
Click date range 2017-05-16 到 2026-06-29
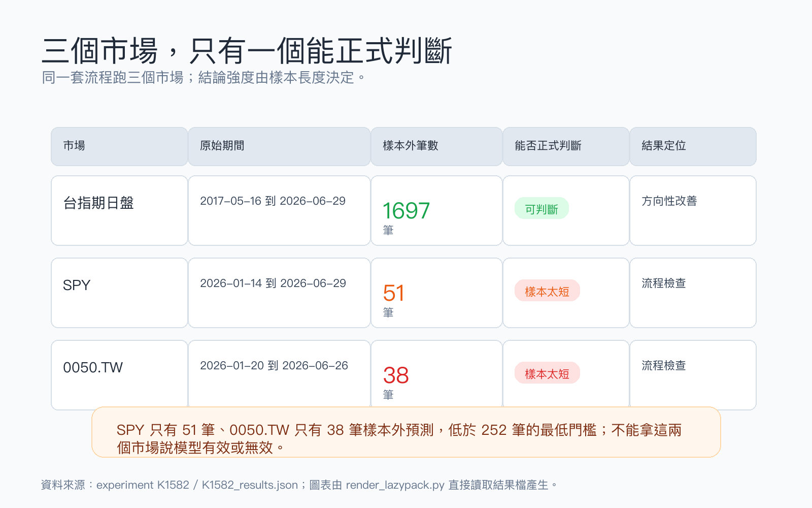[x=273, y=201]
